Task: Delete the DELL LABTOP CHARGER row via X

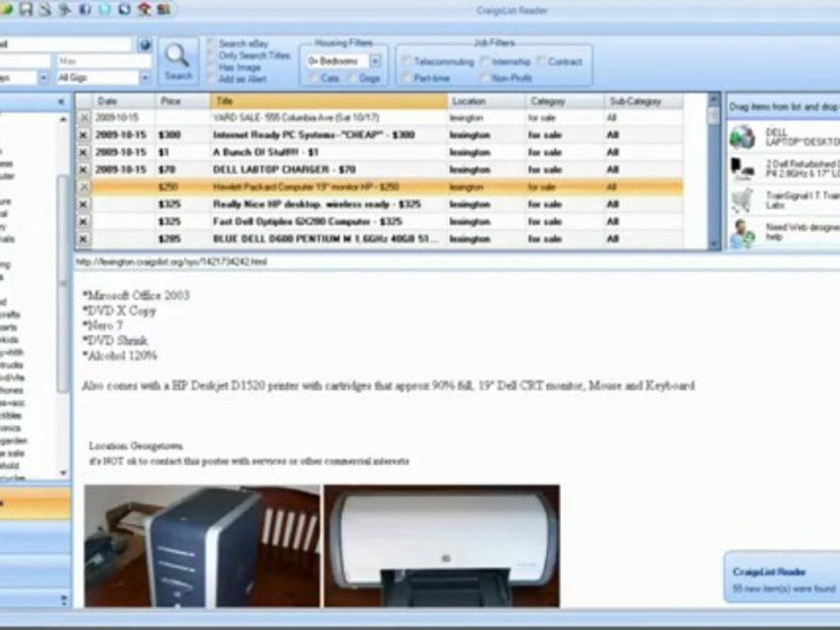Action: pyautogui.click(x=83, y=170)
